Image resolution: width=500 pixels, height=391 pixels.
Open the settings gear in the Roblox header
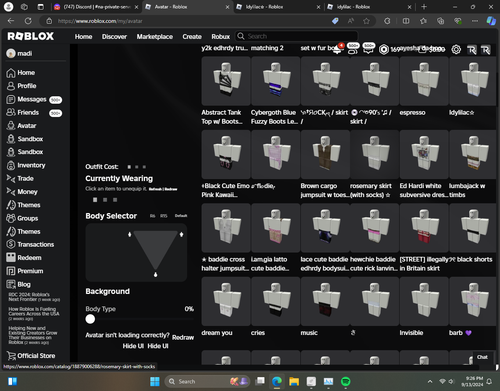tap(456, 50)
